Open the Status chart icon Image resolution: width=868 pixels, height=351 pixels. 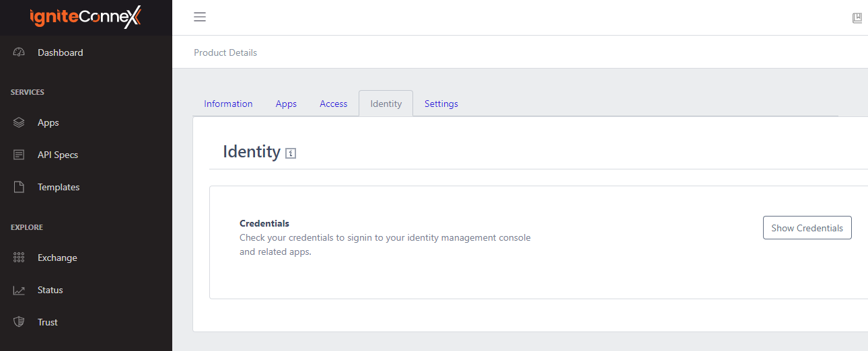[19, 290]
